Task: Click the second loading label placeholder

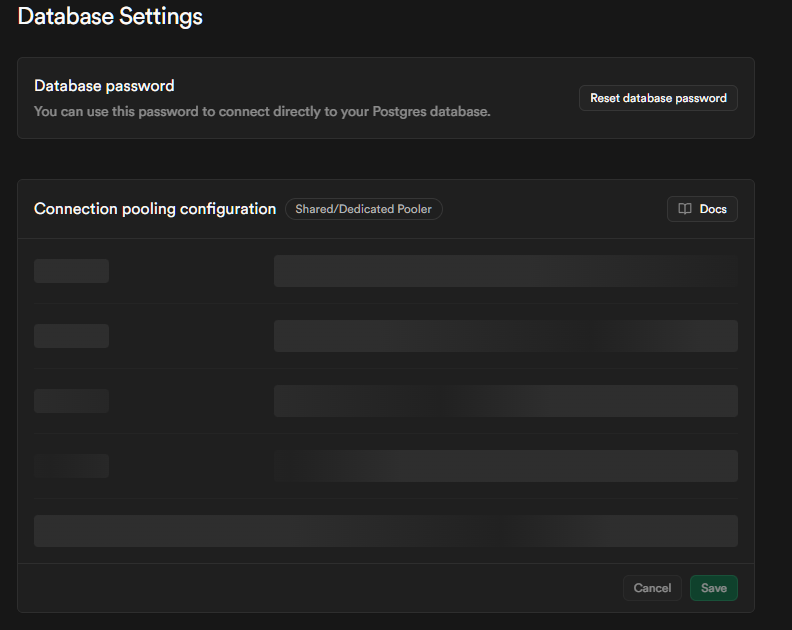Action: (x=71, y=336)
